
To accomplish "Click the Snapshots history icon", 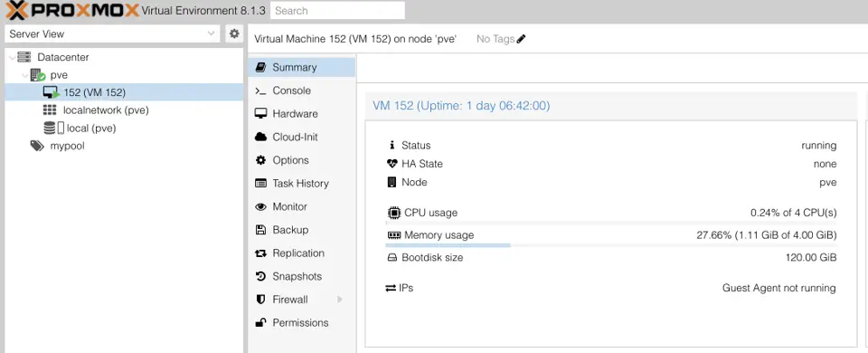I will [260, 277].
